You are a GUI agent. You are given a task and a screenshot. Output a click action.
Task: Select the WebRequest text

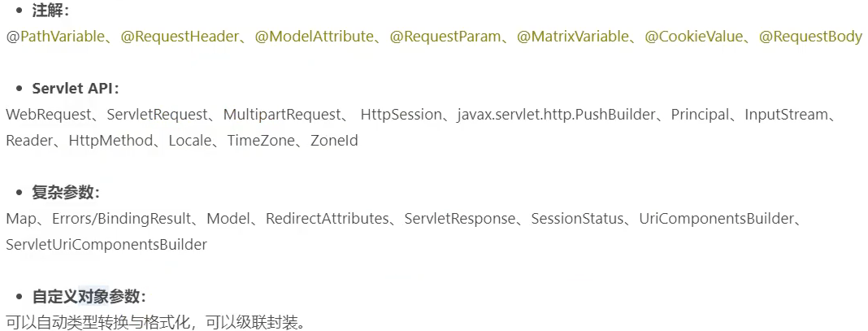(x=48, y=115)
